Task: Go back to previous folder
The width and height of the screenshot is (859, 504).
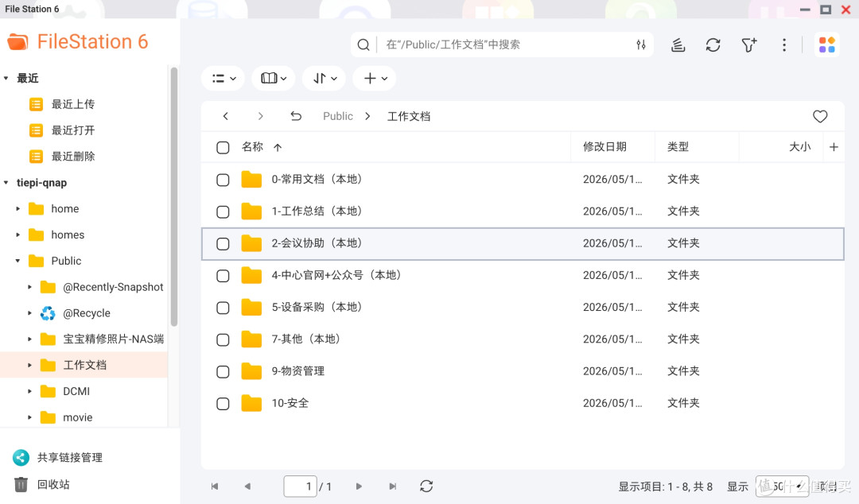Action: (x=225, y=116)
